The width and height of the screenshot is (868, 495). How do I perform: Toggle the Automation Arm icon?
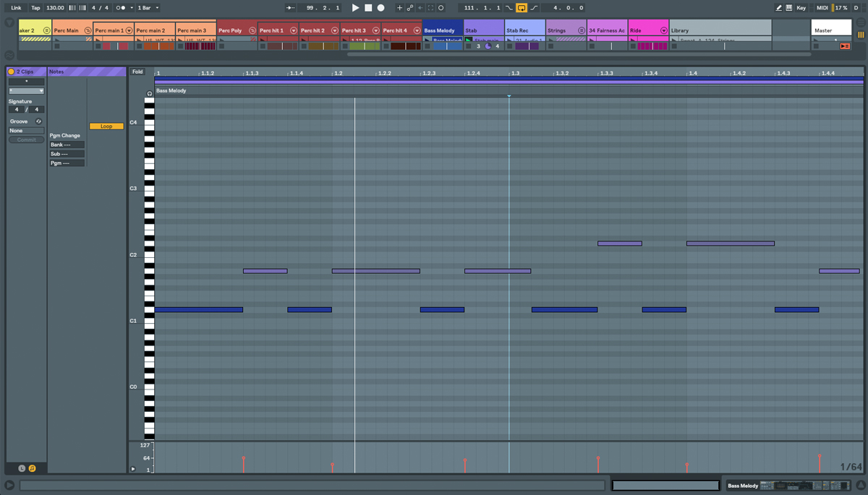[410, 8]
